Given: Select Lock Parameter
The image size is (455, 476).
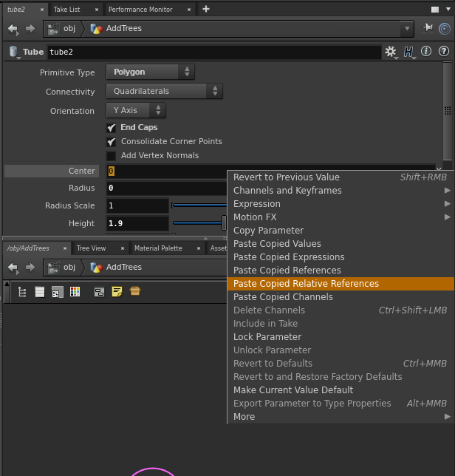Looking at the screenshot, I should (x=341, y=337).
